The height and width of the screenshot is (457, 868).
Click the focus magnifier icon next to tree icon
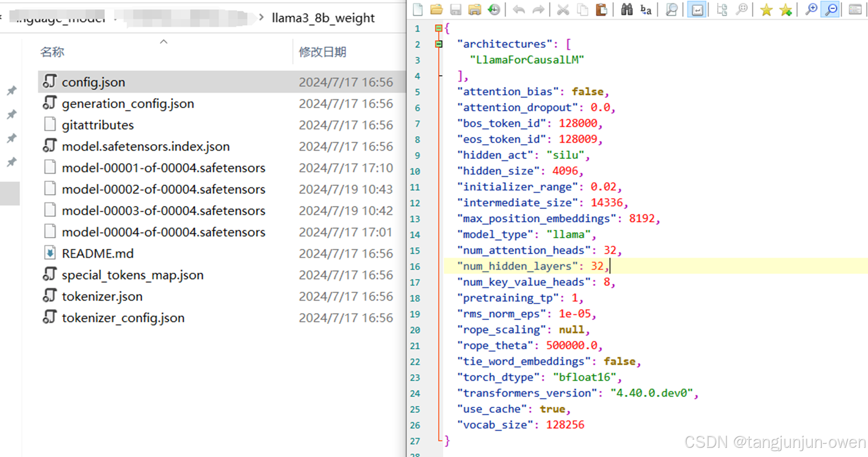coord(742,9)
